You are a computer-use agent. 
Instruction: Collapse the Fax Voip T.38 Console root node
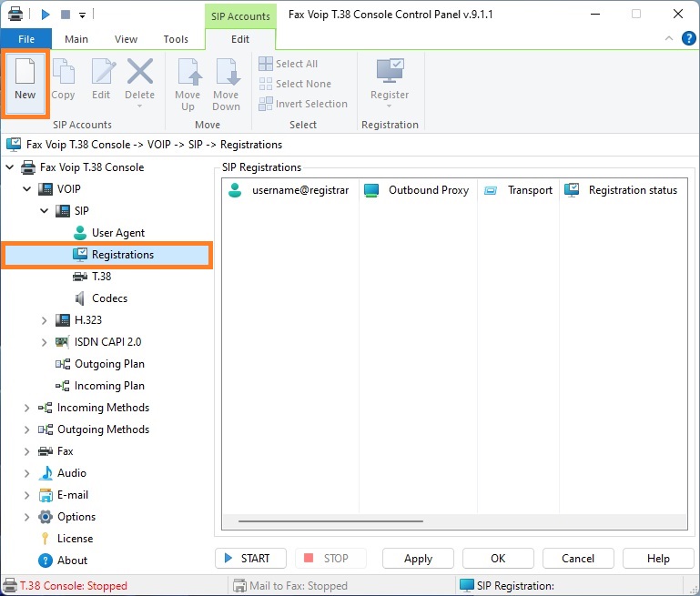pyautogui.click(x=10, y=167)
